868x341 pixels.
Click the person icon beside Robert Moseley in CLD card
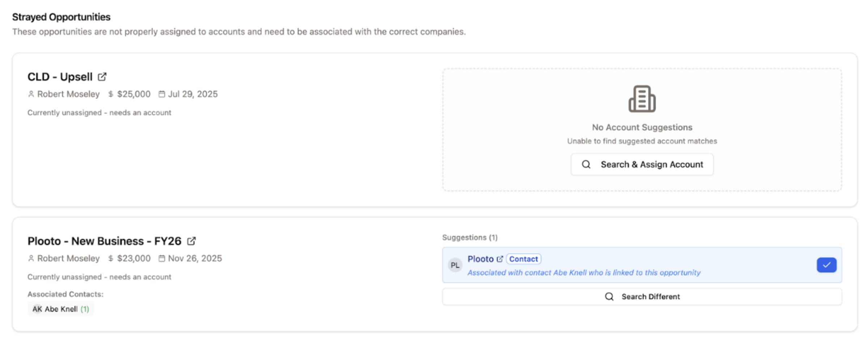(x=31, y=94)
